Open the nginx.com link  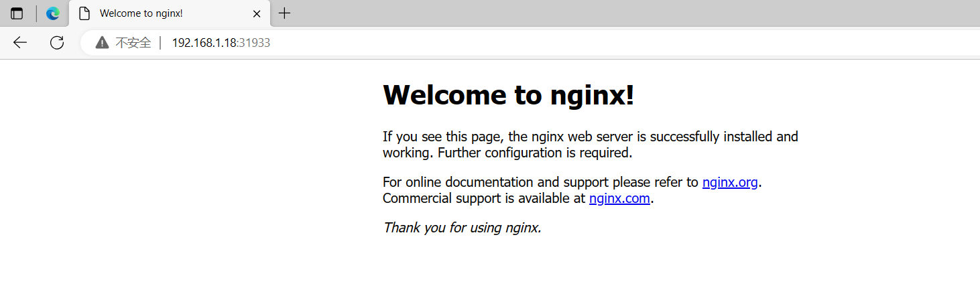pos(619,198)
